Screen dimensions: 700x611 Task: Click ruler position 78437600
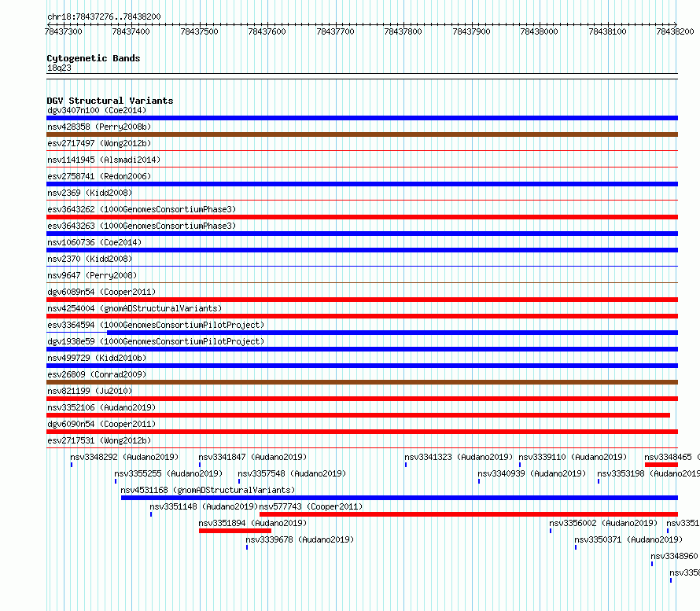[267, 31]
